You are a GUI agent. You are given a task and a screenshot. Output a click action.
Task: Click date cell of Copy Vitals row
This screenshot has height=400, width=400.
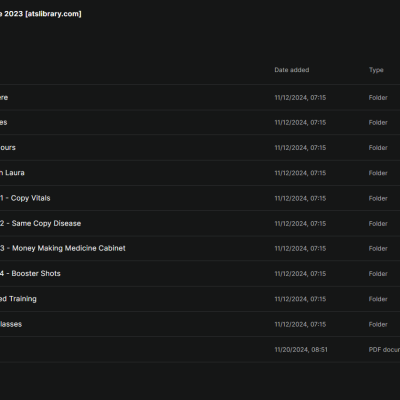click(300, 198)
